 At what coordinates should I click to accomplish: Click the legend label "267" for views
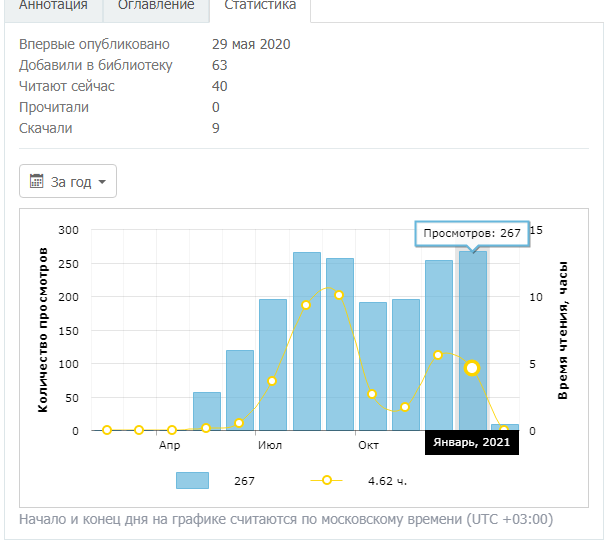point(245,481)
